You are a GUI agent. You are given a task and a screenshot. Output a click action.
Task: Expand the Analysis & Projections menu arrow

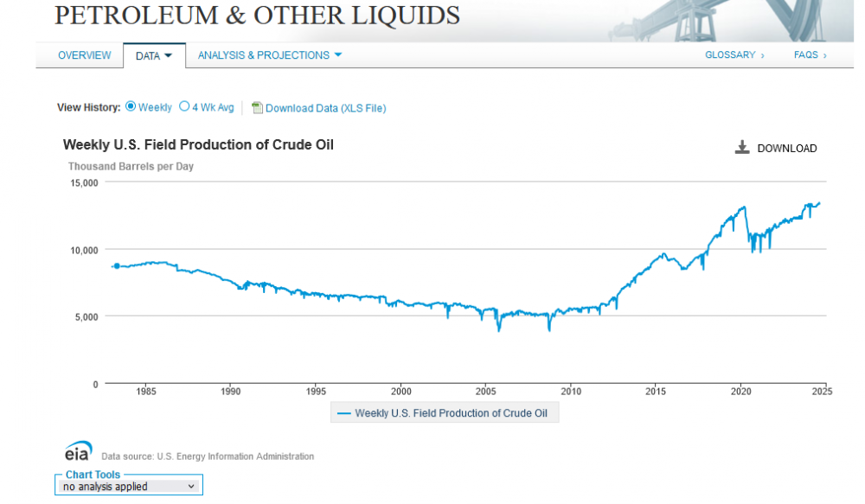(338, 55)
